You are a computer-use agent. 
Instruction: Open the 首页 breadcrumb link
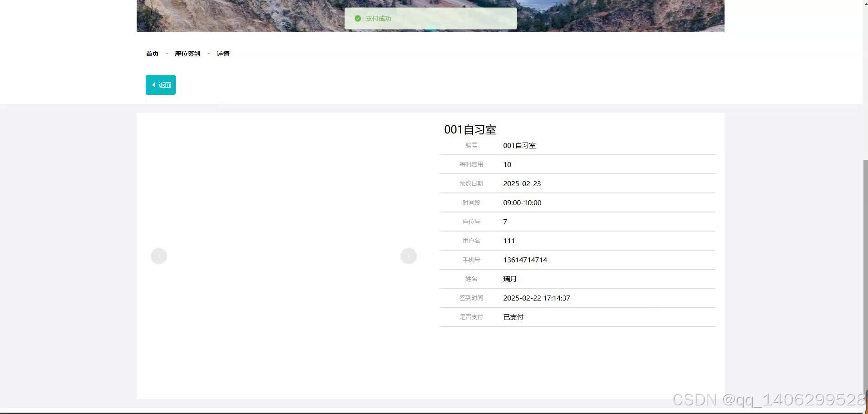click(x=152, y=54)
